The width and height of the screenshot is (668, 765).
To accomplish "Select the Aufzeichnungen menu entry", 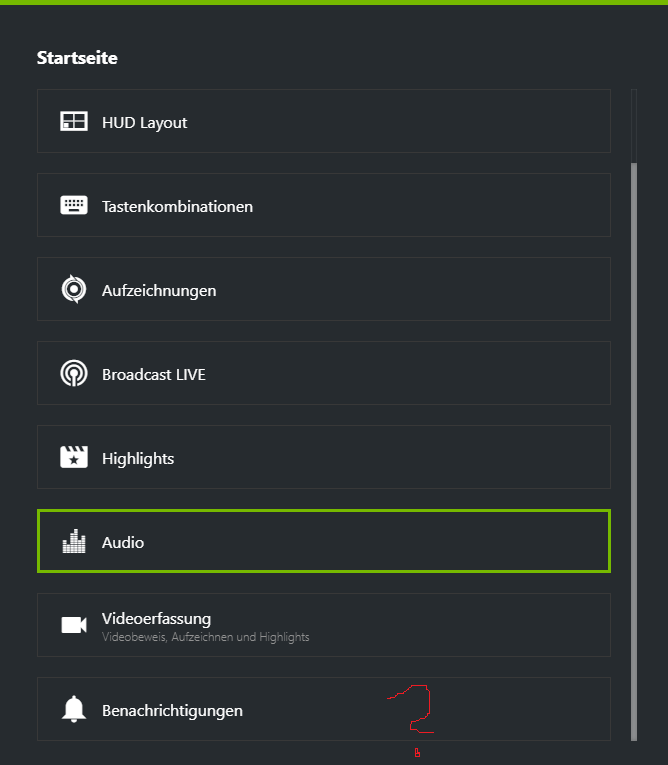I will tap(324, 289).
